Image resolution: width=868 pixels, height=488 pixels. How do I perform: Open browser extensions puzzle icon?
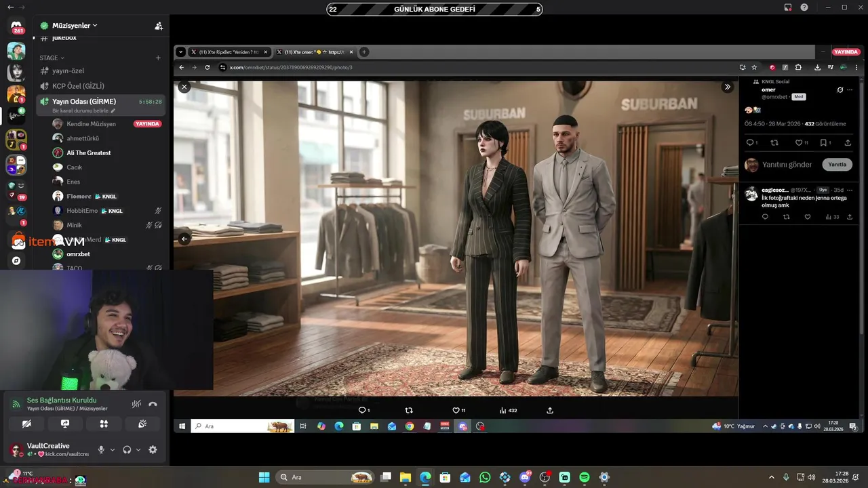(x=798, y=67)
